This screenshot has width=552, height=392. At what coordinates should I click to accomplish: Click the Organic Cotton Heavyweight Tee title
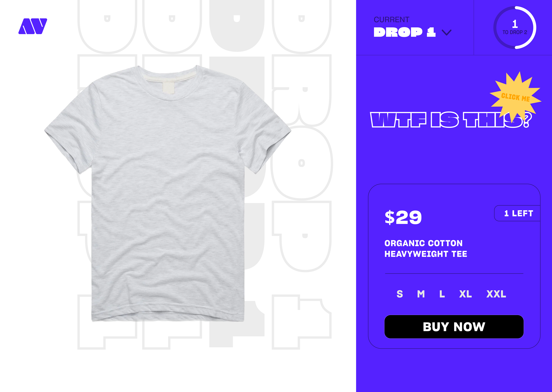pyautogui.click(x=426, y=248)
